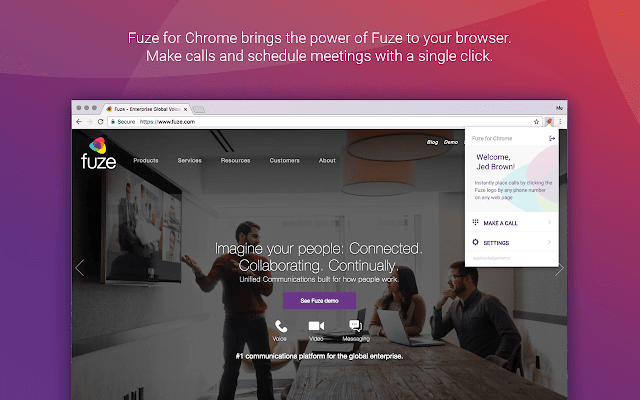
Task: Click the Messaging chat bubbles icon
Action: [356, 326]
